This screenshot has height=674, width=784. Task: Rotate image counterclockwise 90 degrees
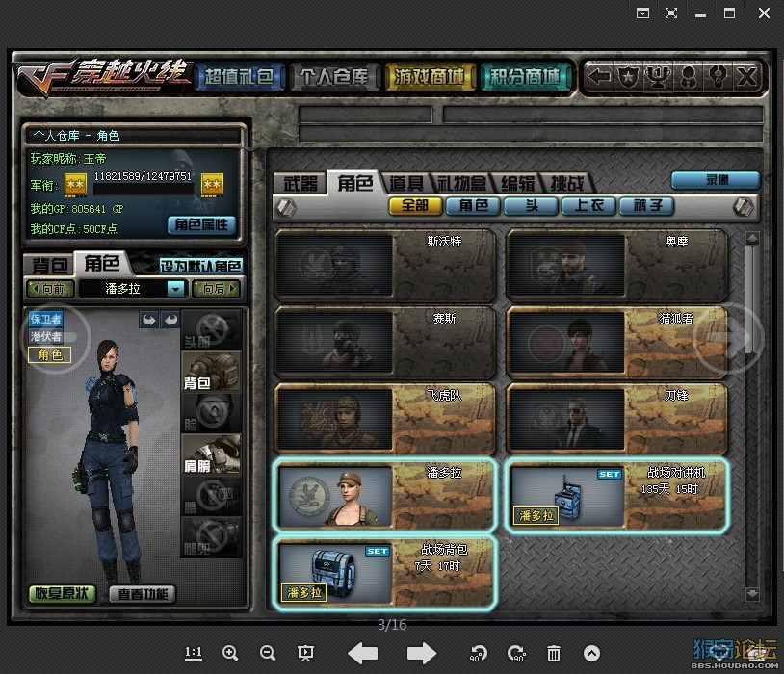click(478, 653)
